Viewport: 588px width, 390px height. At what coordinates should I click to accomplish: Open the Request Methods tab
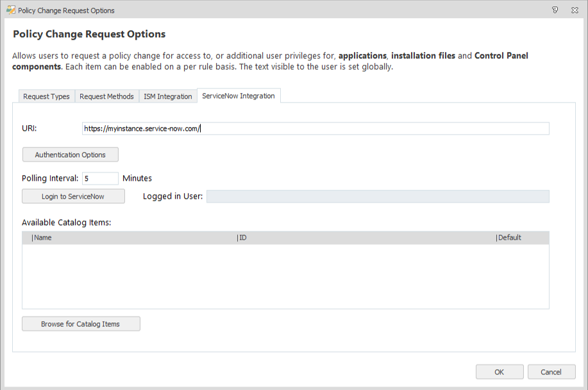tap(106, 96)
